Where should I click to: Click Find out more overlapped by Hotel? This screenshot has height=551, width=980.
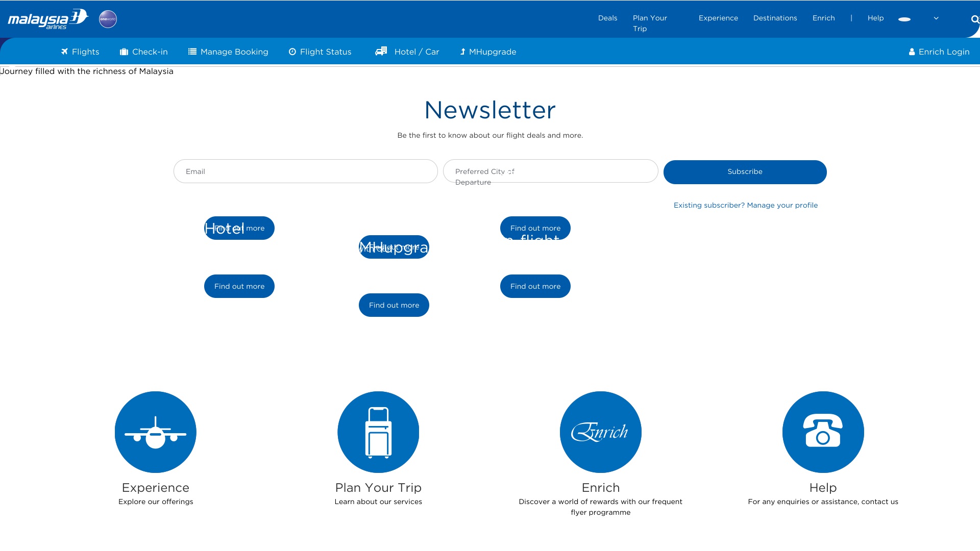pyautogui.click(x=239, y=228)
